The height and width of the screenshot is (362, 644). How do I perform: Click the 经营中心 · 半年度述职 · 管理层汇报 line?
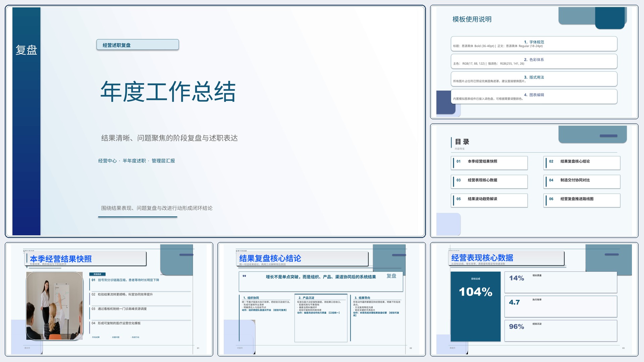(137, 161)
